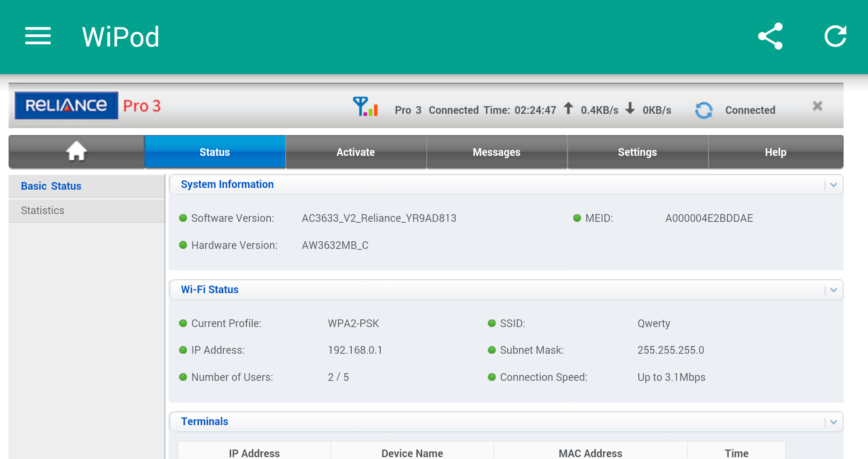Click the Terminals heading

pyautogui.click(x=204, y=422)
